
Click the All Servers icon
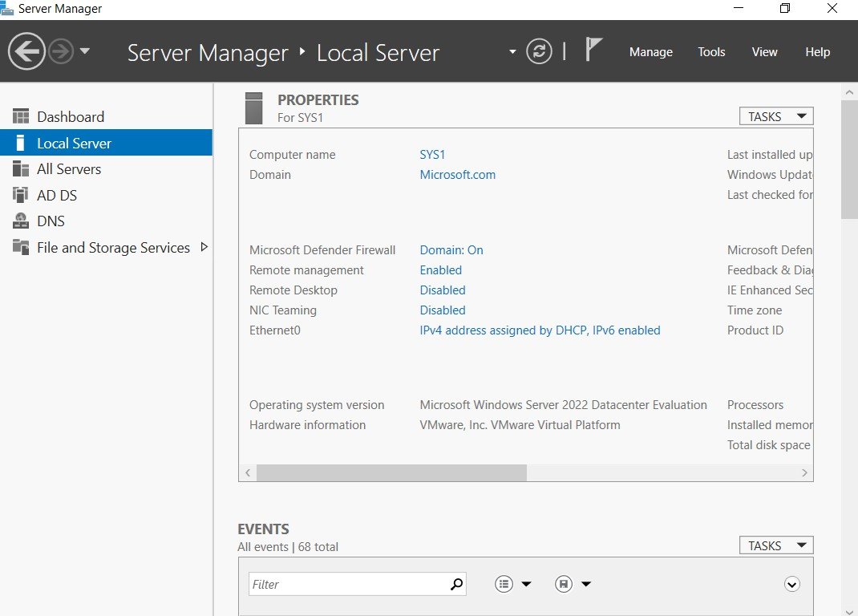(x=21, y=168)
